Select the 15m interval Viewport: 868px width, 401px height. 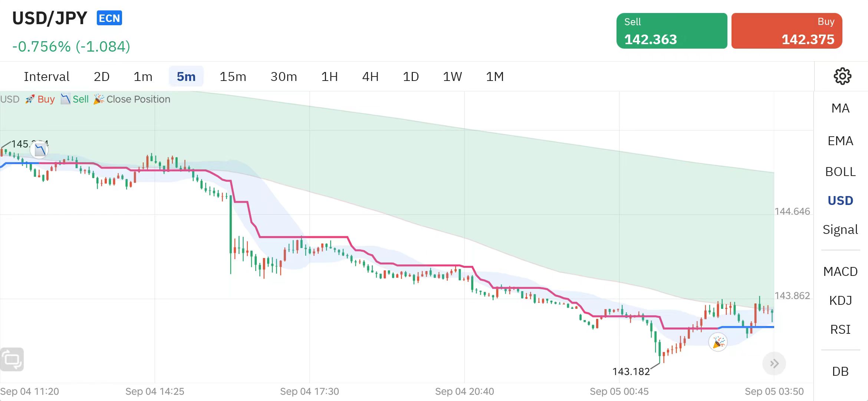(233, 76)
